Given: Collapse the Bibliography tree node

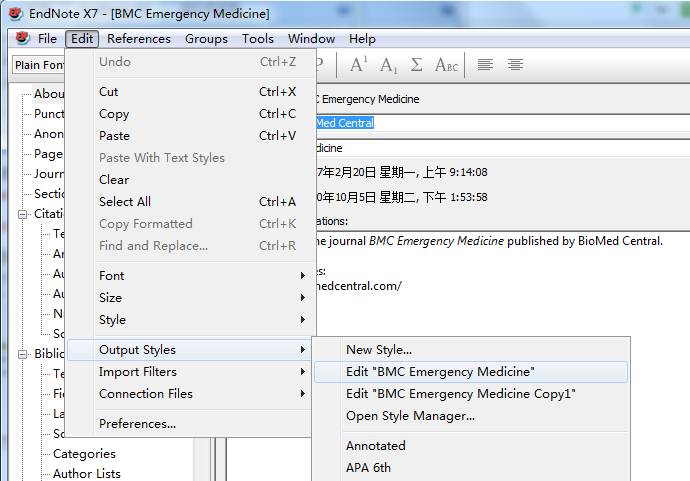Looking at the screenshot, I should coord(22,354).
